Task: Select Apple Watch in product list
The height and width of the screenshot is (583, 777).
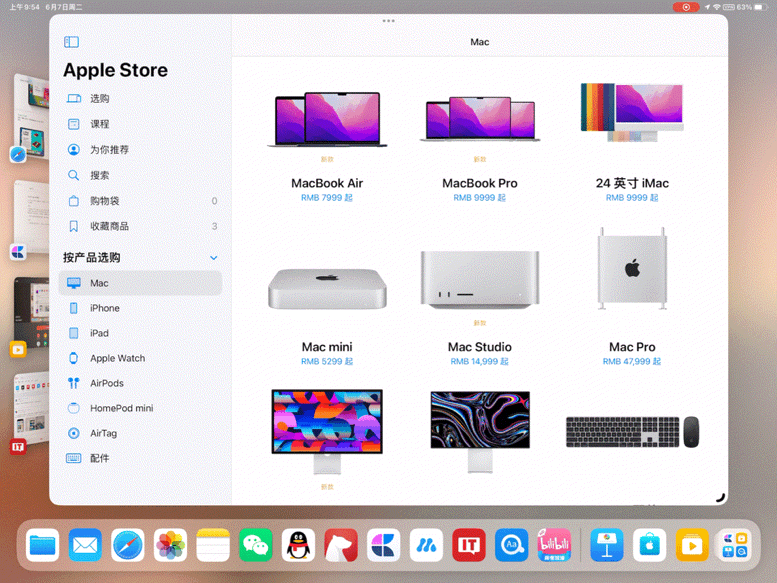Action: point(140,358)
